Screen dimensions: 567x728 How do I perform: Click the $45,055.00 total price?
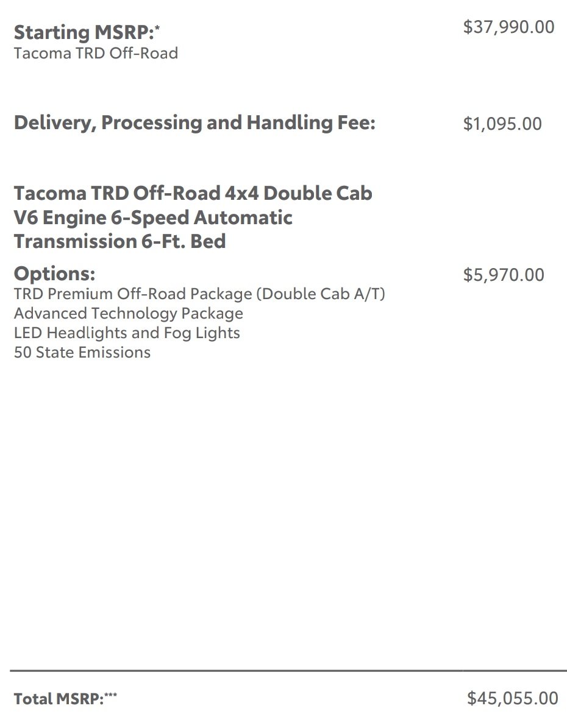(513, 698)
